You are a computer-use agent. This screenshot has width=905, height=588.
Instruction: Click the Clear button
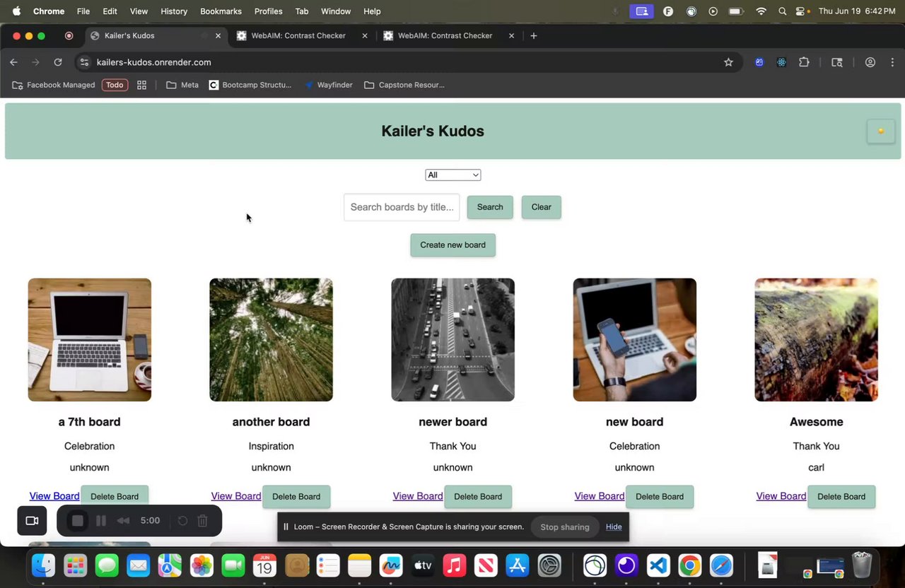click(542, 207)
